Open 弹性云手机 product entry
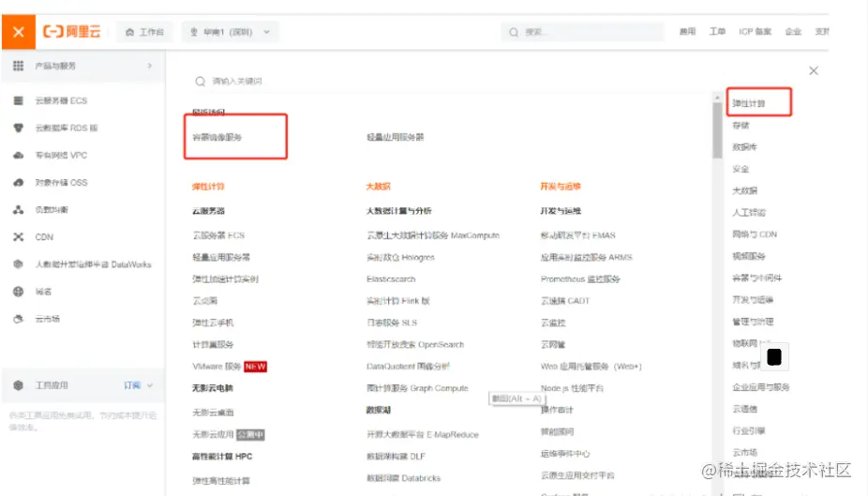Image resolution: width=868 pixels, height=496 pixels. [213, 323]
